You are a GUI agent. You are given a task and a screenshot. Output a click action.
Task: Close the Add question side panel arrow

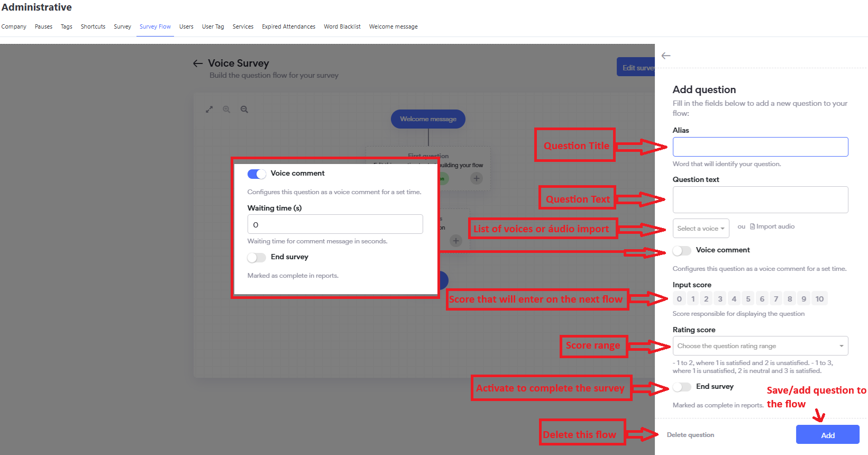coord(666,56)
